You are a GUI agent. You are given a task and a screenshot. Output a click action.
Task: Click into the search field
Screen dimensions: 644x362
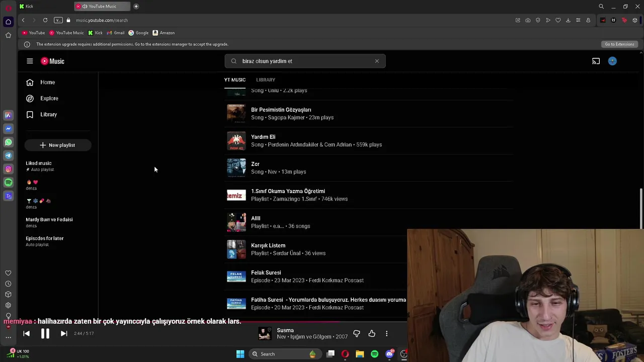pos(305,61)
